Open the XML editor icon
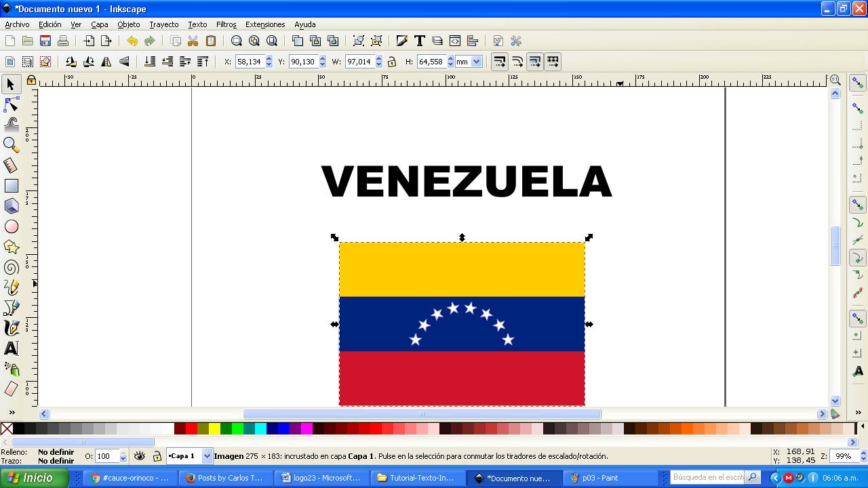 click(x=455, y=41)
